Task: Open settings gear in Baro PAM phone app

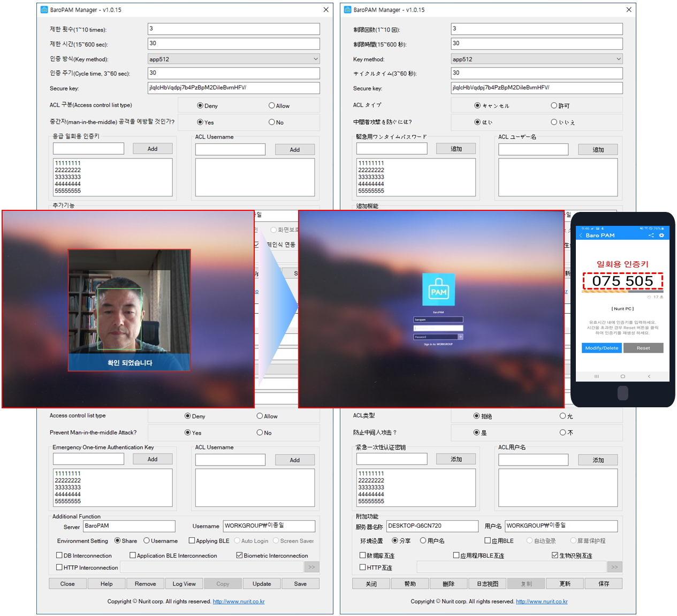Action: pos(661,235)
